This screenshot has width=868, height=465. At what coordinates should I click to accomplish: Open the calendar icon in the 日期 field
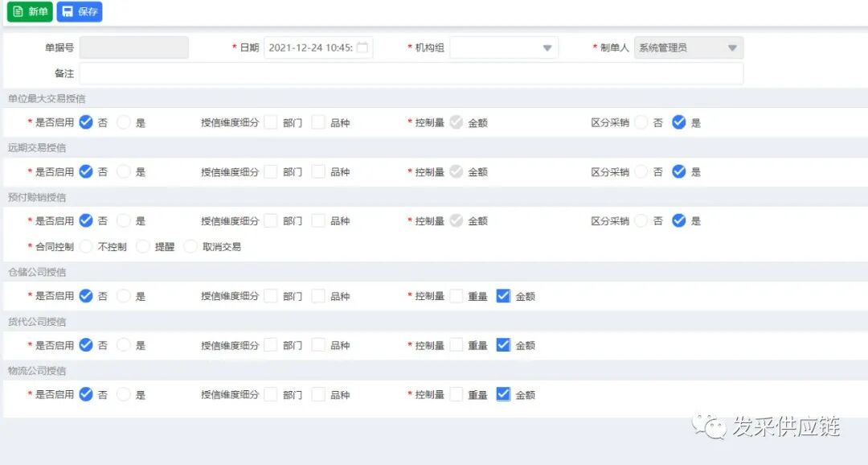(362, 47)
